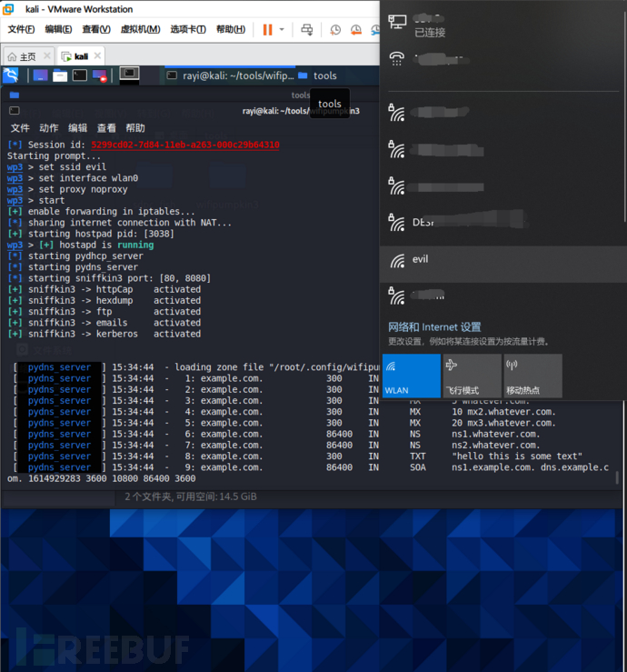
Task: Open the dropdown arrow next to pause
Action: (282, 30)
